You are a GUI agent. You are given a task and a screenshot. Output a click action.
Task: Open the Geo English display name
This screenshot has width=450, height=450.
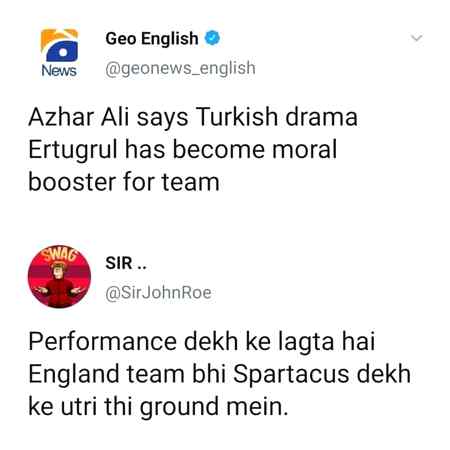click(152, 38)
